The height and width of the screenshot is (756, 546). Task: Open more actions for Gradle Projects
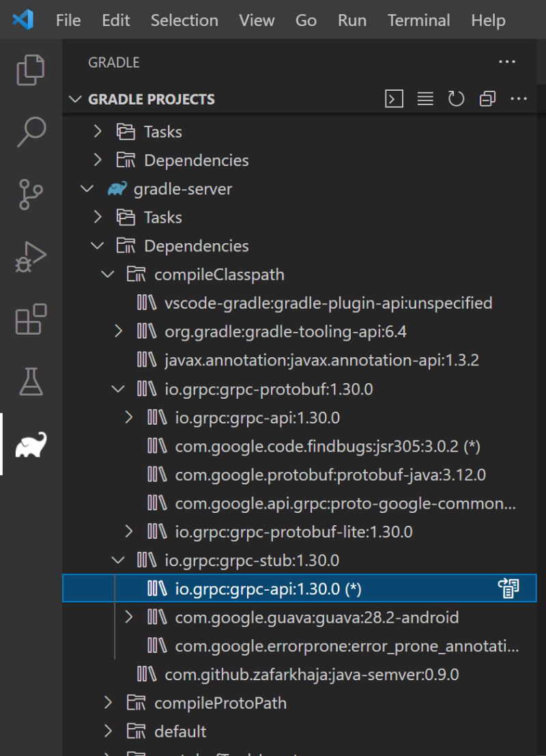pos(519,98)
